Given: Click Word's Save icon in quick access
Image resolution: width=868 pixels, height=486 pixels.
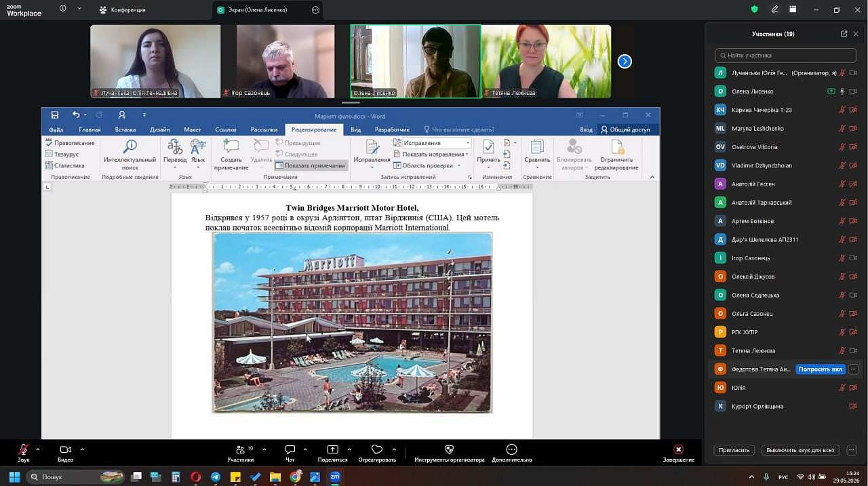Looking at the screenshot, I should pos(55,115).
